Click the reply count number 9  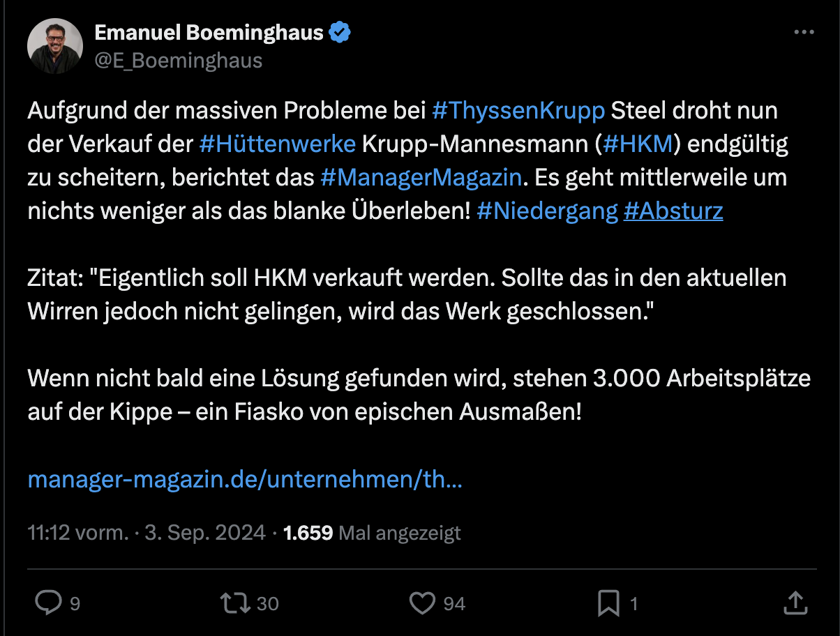point(75,604)
